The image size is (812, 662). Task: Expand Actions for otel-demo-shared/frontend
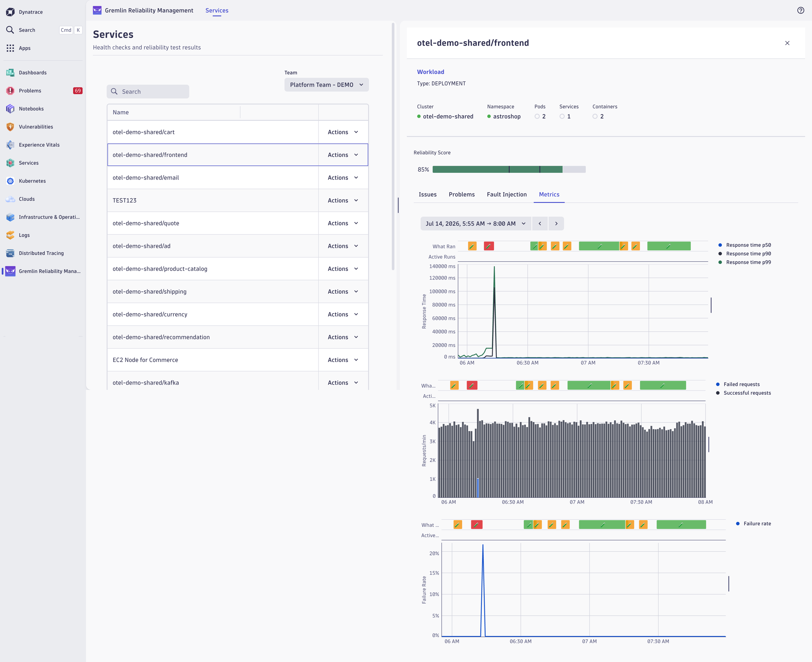(343, 155)
